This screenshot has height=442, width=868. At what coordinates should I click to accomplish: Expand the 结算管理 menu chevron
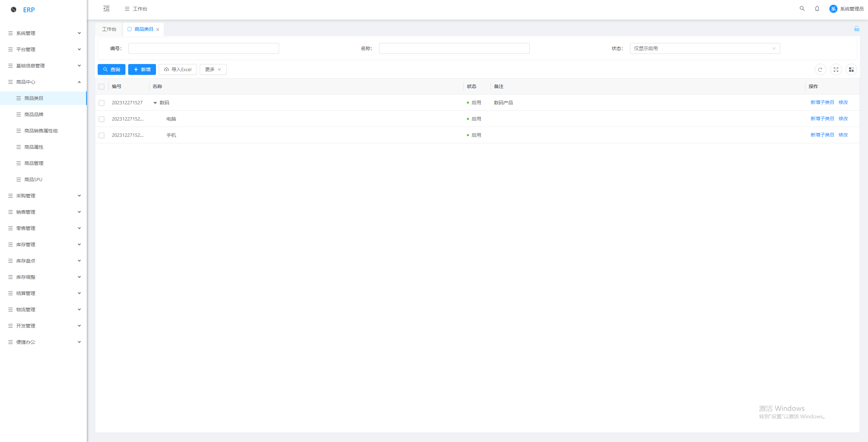click(79, 293)
